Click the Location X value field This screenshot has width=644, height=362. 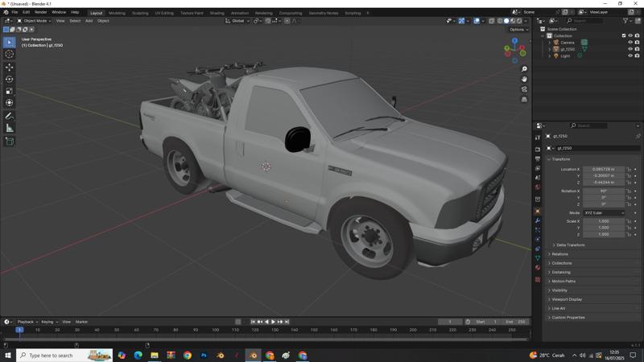coord(603,170)
